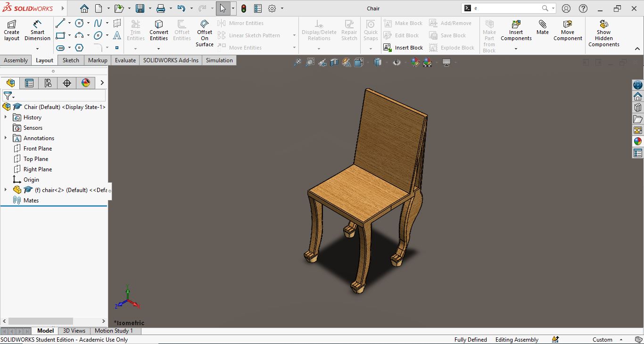Open SOLIDWORKS Resources home pane

point(638,96)
